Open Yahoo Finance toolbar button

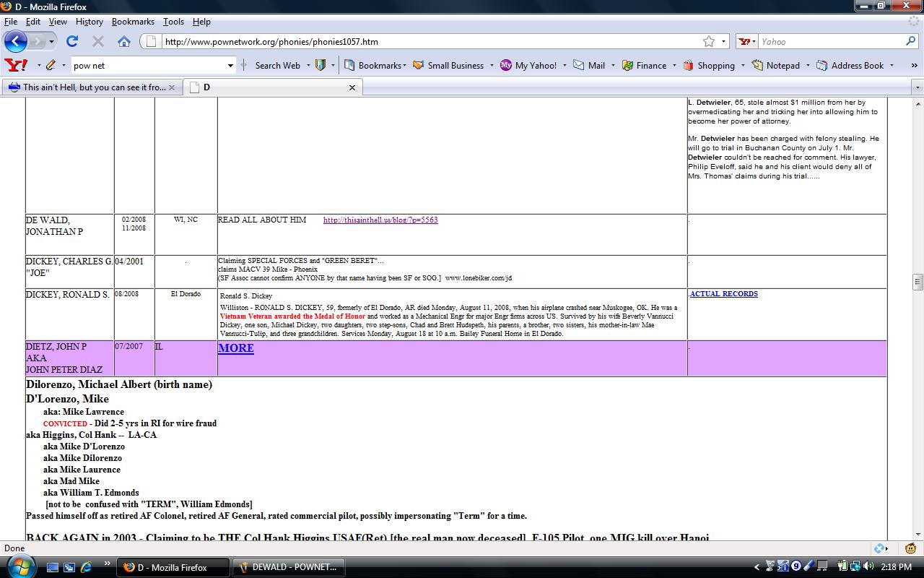click(x=644, y=65)
